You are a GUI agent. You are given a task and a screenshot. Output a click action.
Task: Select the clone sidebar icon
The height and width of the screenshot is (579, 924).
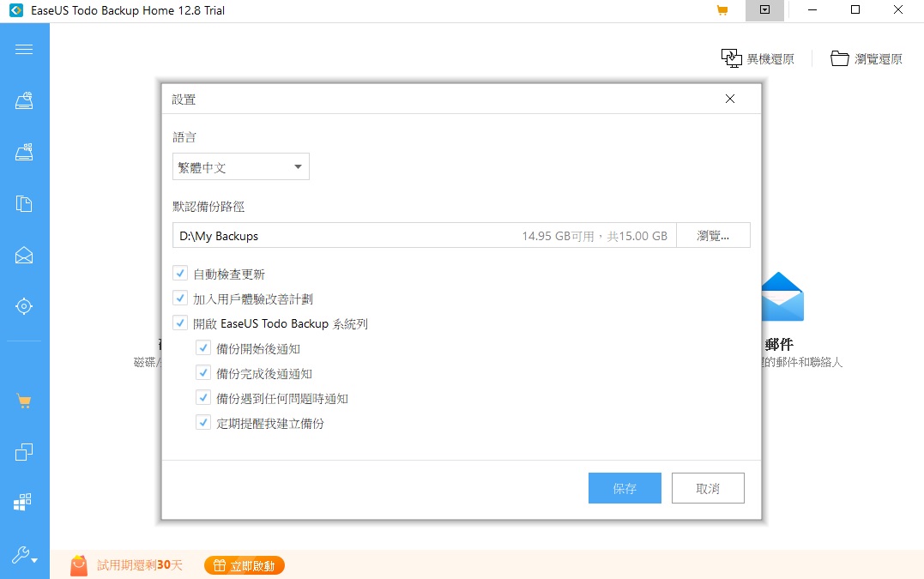(23, 452)
